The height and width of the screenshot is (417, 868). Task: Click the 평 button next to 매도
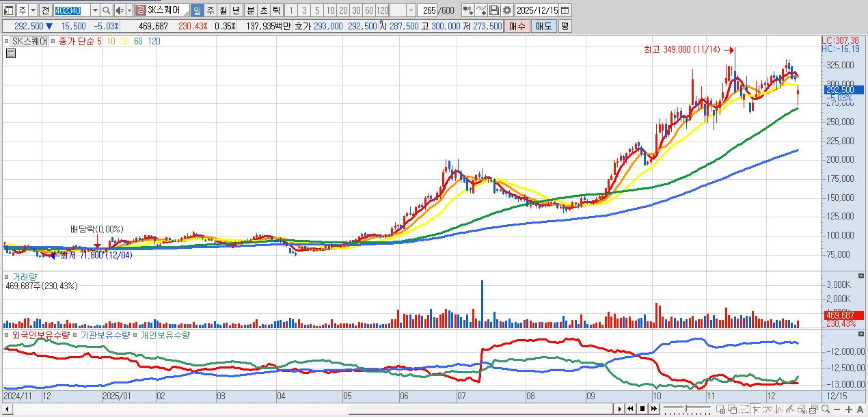pos(565,26)
